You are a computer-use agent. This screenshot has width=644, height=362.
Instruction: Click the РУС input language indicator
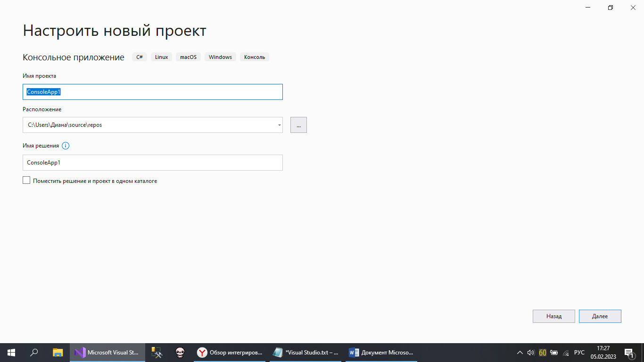579,352
